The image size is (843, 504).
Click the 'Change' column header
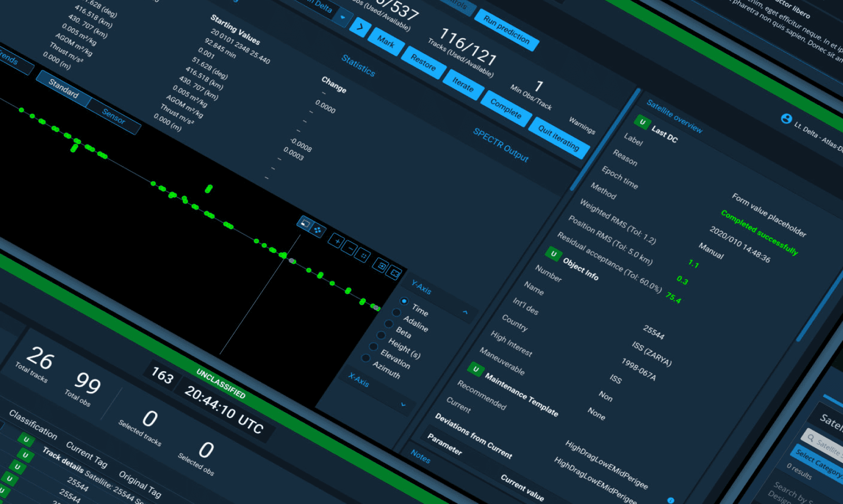[x=334, y=84]
